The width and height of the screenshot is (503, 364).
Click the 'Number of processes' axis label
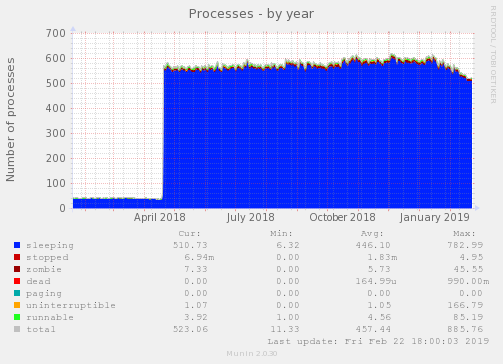10,120
